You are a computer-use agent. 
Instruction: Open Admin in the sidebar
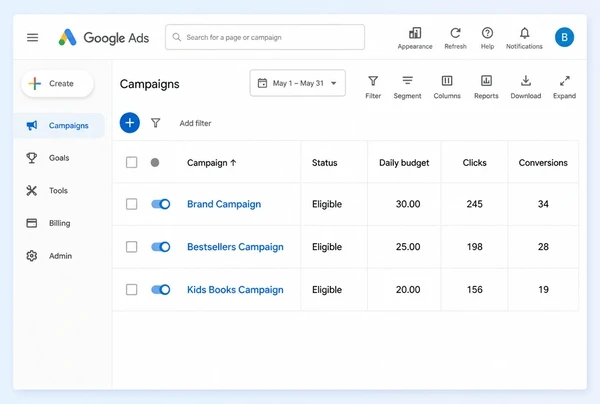[49, 256]
